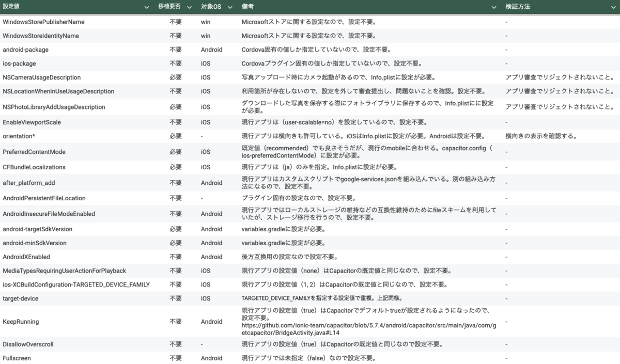Image resolution: width=620 pixels, height=364 pixels.
Task: Select the ios-package cell
Action: [x=19, y=64]
